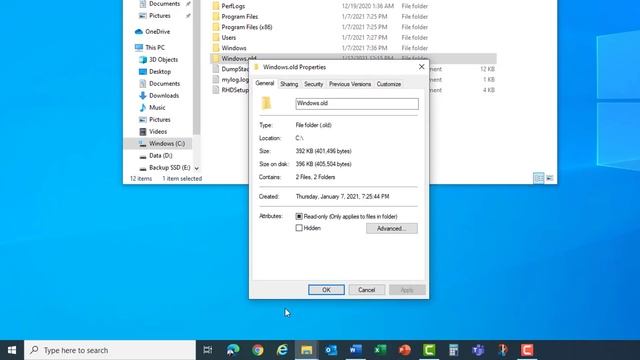Open Pictures under This PC

click(160, 120)
